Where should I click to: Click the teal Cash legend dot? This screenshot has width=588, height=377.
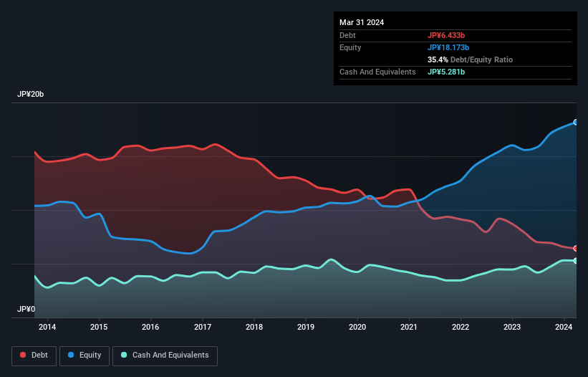[x=124, y=355]
